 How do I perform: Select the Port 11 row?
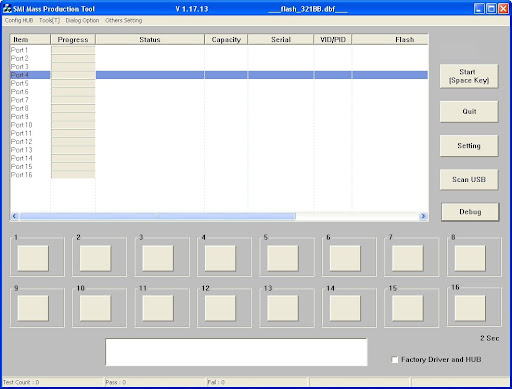click(219, 133)
